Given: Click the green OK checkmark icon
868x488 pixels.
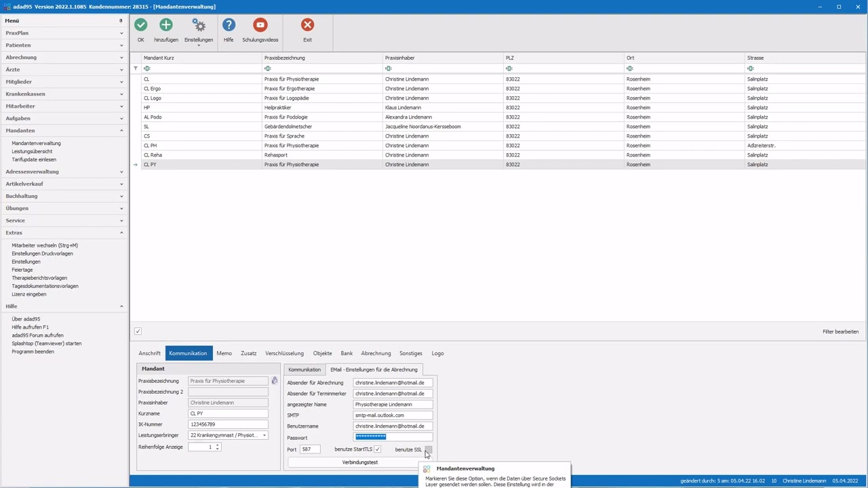Looking at the screenshot, I should 140,25.
